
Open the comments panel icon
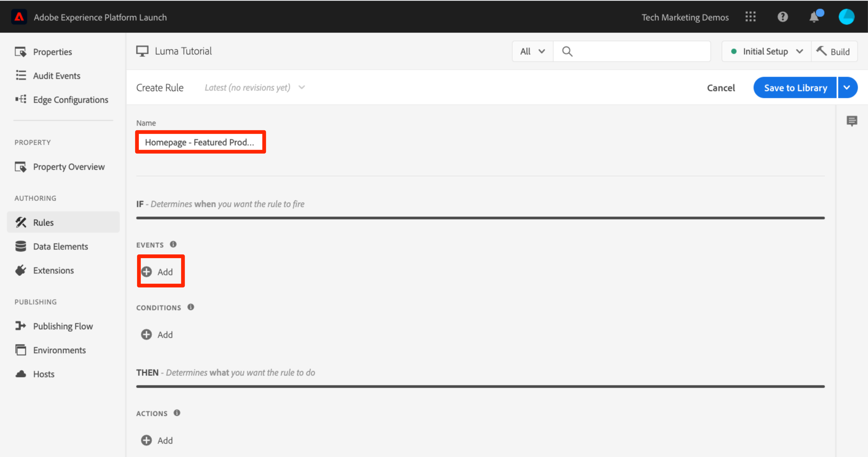(852, 121)
